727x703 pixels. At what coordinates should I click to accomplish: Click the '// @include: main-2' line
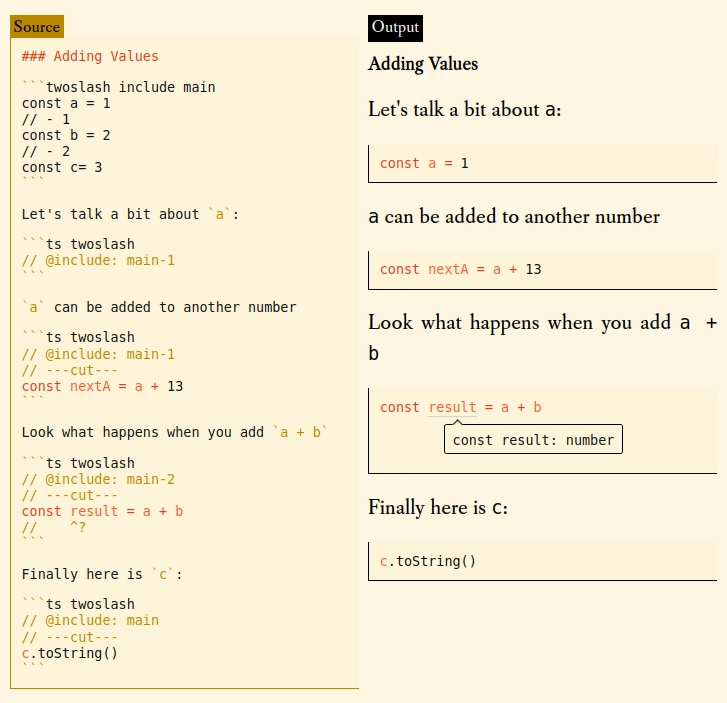98,479
